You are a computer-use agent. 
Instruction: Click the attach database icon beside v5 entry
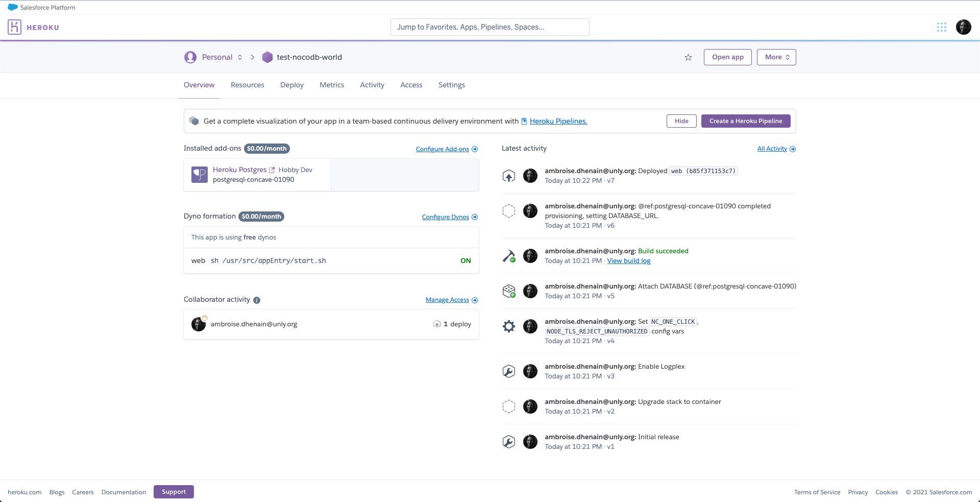pos(508,291)
